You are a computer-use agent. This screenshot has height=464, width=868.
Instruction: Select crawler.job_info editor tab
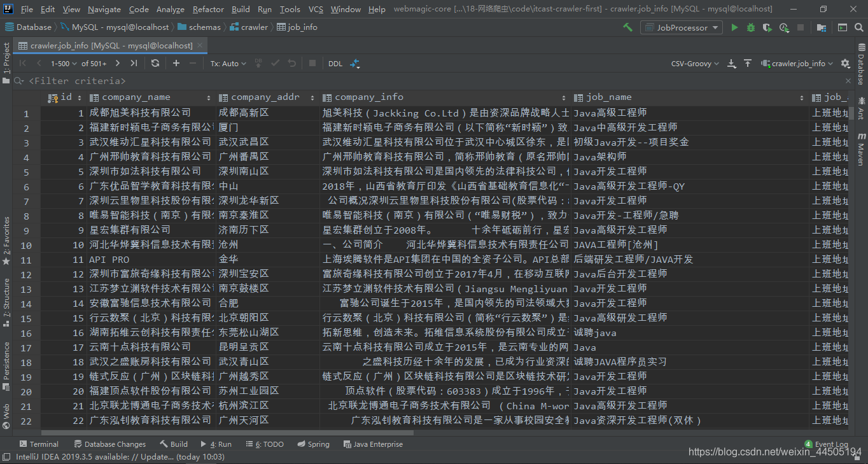(111, 46)
